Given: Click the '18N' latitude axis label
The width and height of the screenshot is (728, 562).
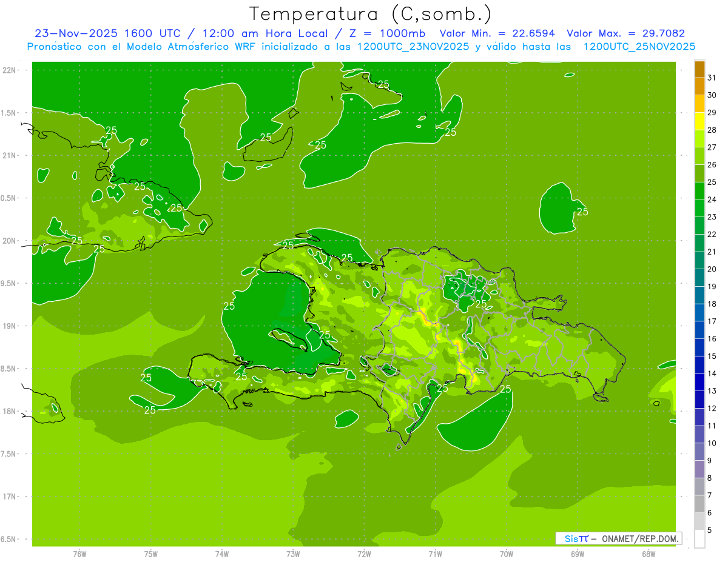Looking at the screenshot, I should 10,412.
